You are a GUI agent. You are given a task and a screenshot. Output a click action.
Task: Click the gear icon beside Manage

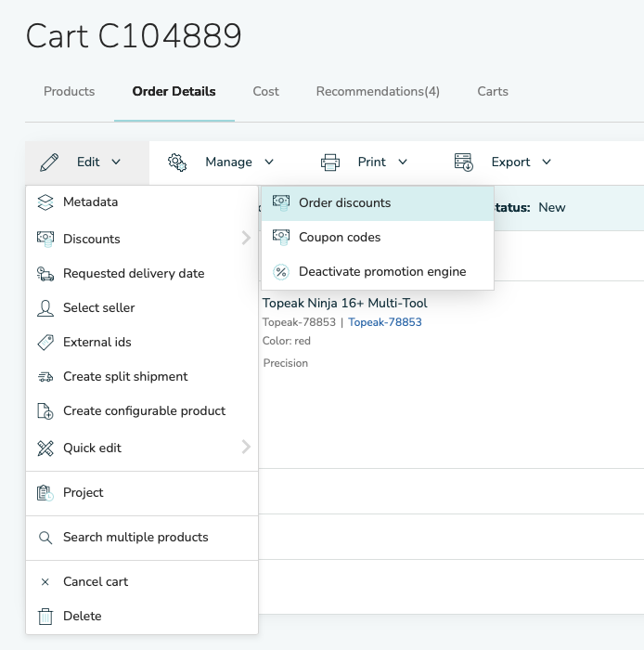click(x=177, y=162)
